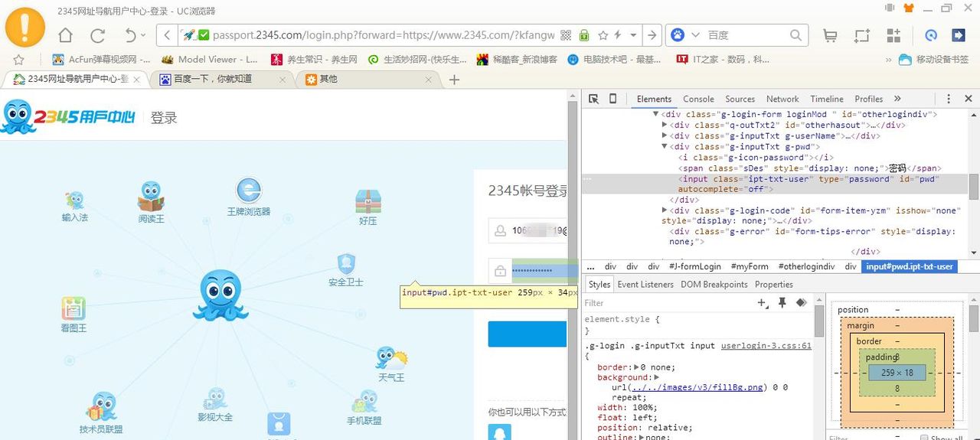This screenshot has height=440, width=980.
Task: Open the search engine dropdown arrow
Action: 695,35
